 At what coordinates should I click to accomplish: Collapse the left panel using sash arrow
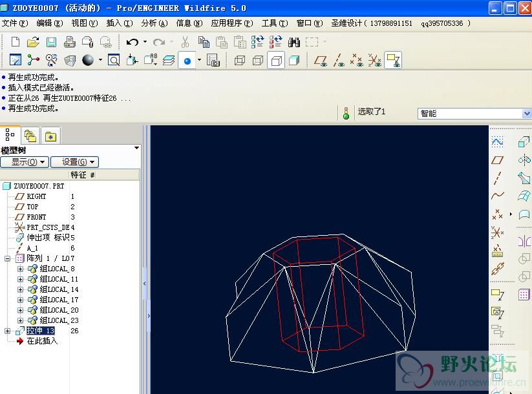click(145, 283)
